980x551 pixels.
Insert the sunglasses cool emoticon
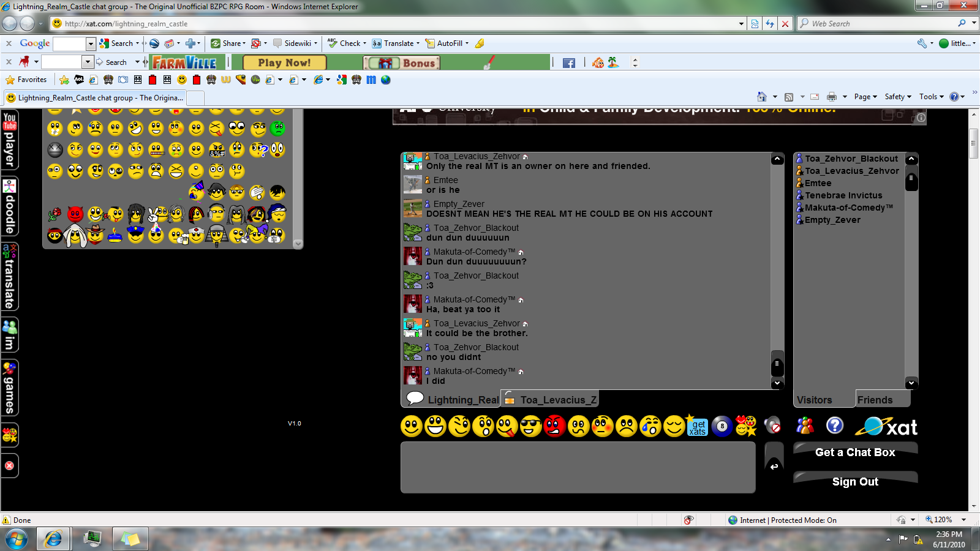[531, 426]
